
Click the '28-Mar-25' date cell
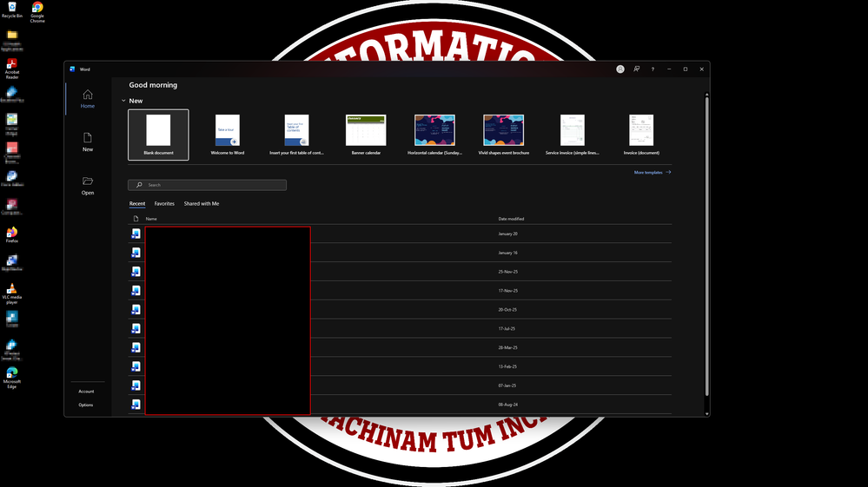[507, 348]
